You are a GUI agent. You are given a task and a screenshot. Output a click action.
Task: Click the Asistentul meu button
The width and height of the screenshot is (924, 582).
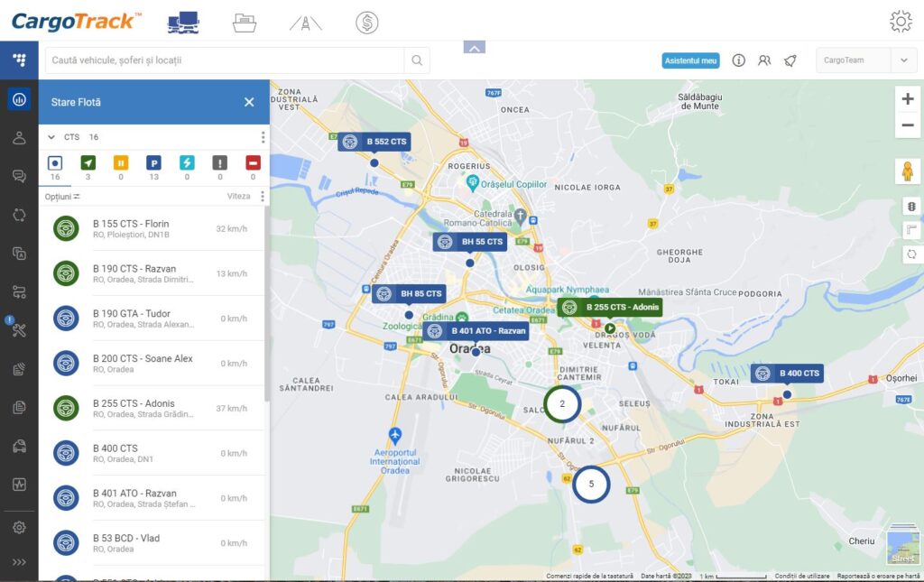coord(690,60)
